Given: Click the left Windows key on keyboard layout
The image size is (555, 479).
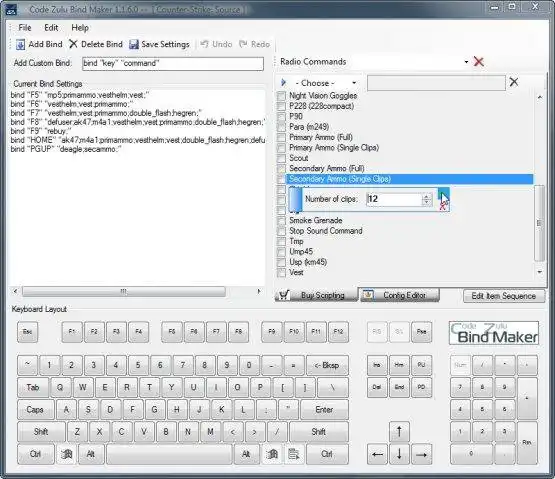Looking at the screenshot, I should tap(66, 454).
